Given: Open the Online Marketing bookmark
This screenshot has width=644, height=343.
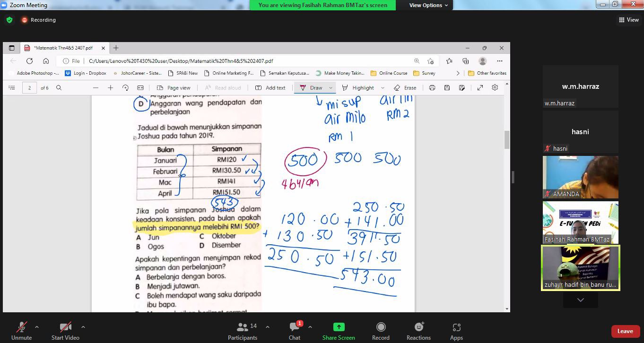Looking at the screenshot, I should point(229,73).
